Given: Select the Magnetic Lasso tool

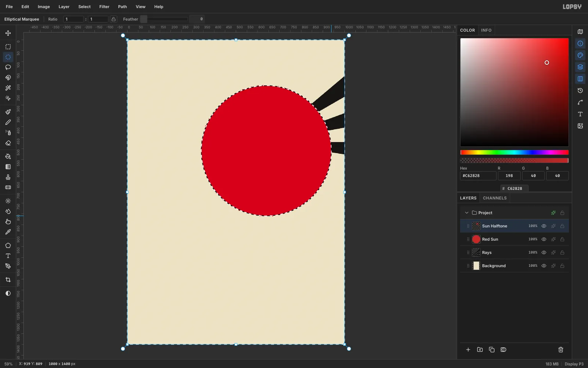Looking at the screenshot, I should [8, 78].
